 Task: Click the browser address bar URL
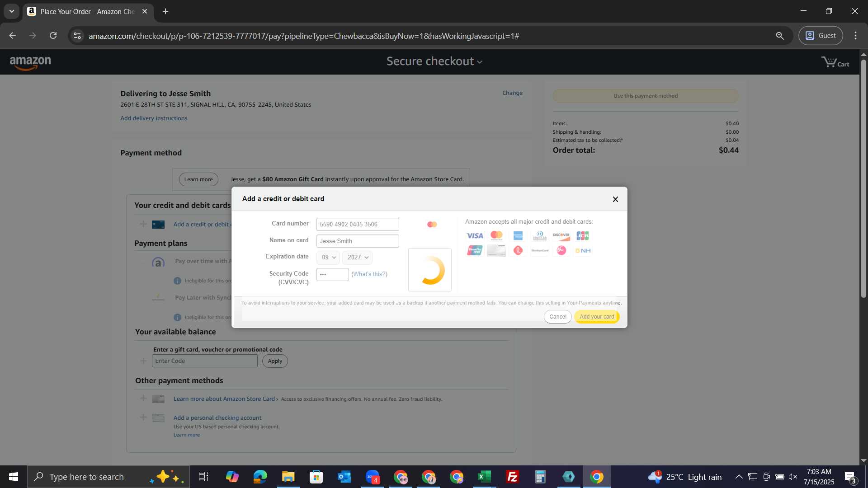point(304,36)
